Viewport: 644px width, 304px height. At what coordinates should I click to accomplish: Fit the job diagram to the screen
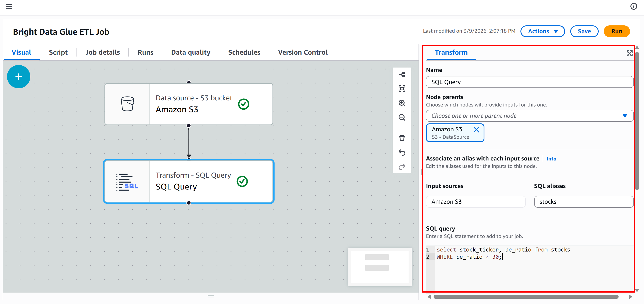[x=402, y=88]
